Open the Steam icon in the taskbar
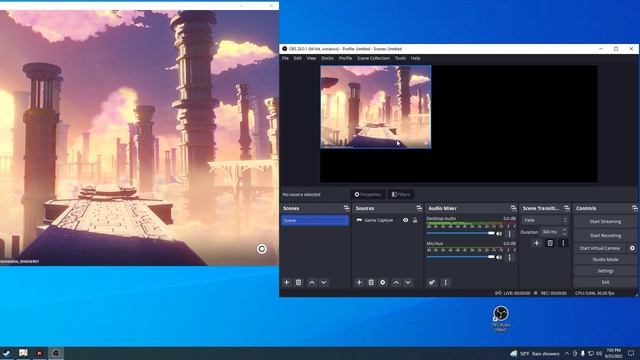This screenshot has width=640, height=360. pos(6,353)
